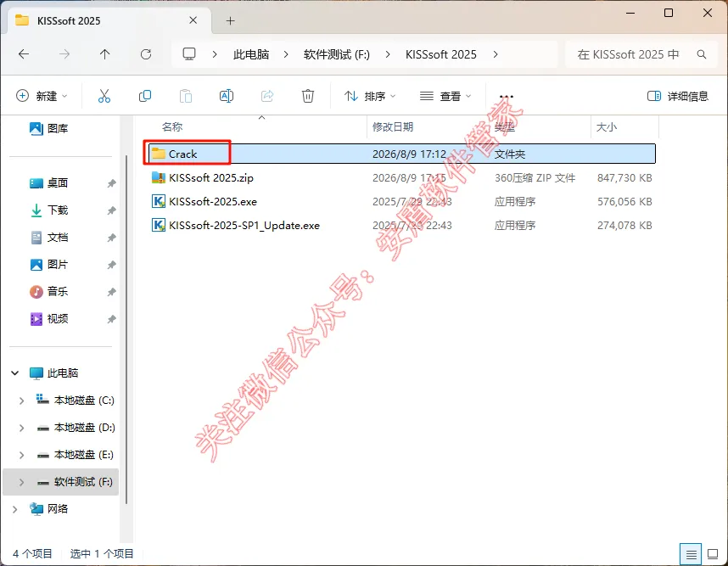The width and height of the screenshot is (728, 566).
Task: Click the Cut scissors icon
Action: (104, 96)
